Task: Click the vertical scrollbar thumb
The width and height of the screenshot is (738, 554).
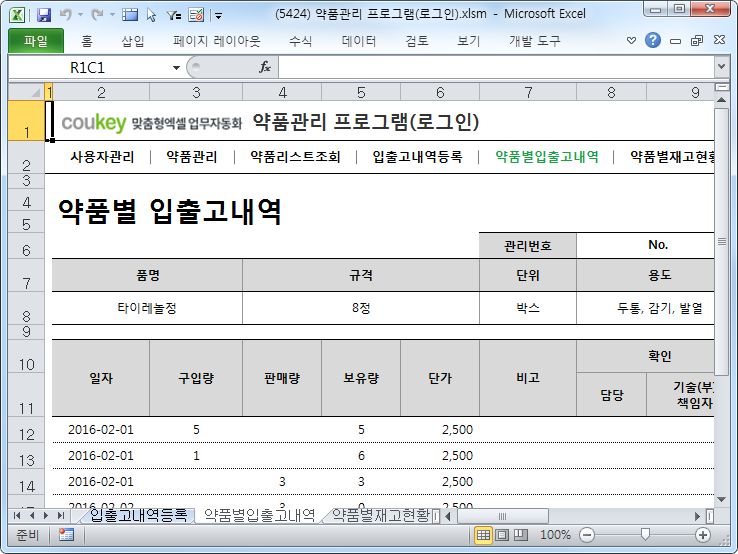Action: [x=721, y=241]
